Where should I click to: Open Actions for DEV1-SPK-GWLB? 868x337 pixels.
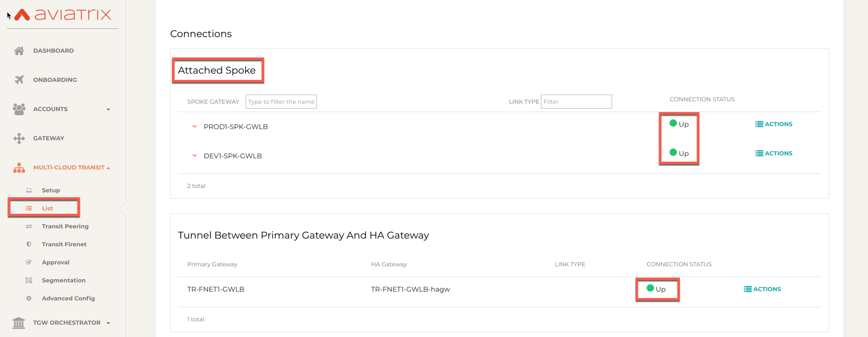[773, 153]
